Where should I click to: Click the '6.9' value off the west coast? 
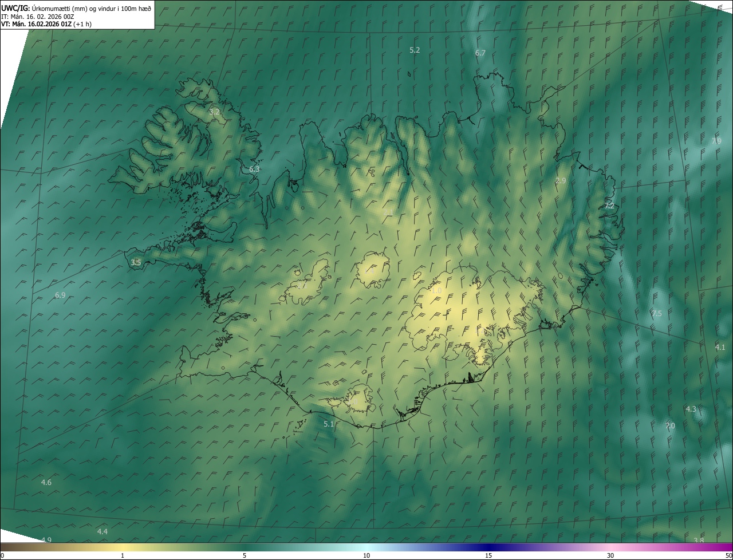click(x=60, y=295)
